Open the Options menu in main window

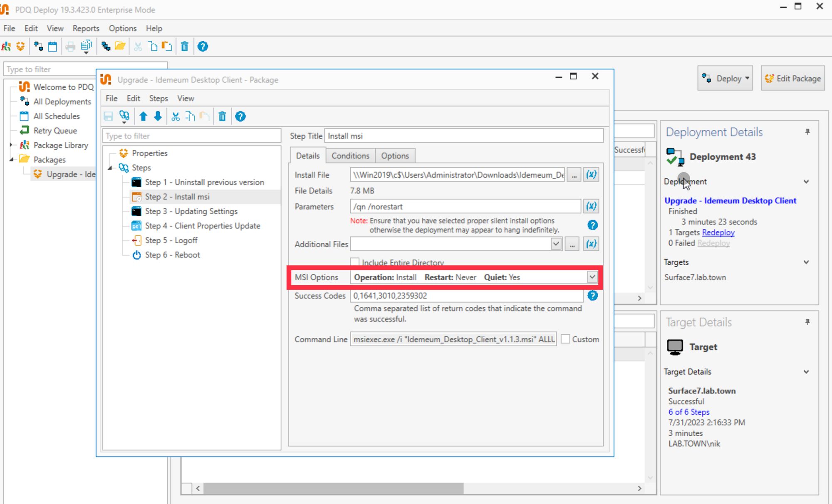click(123, 28)
